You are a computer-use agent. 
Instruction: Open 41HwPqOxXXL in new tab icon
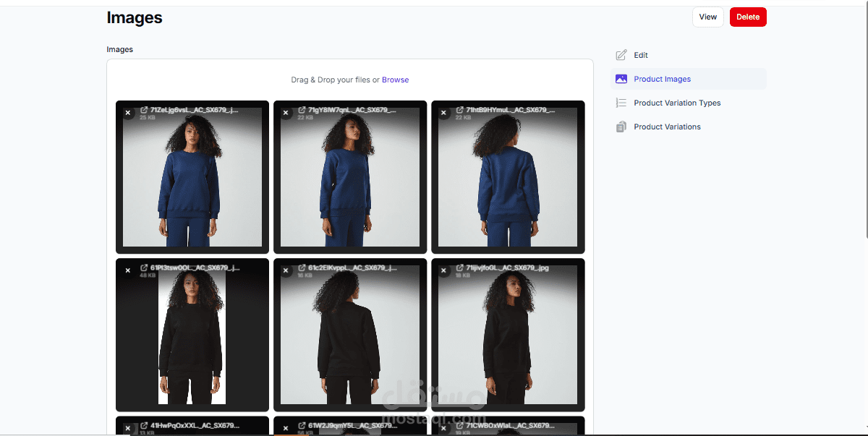pyautogui.click(x=144, y=425)
